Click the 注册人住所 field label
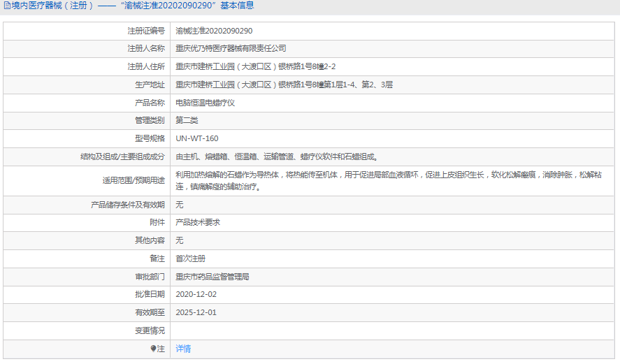This screenshot has width=620, height=364. tap(146, 66)
